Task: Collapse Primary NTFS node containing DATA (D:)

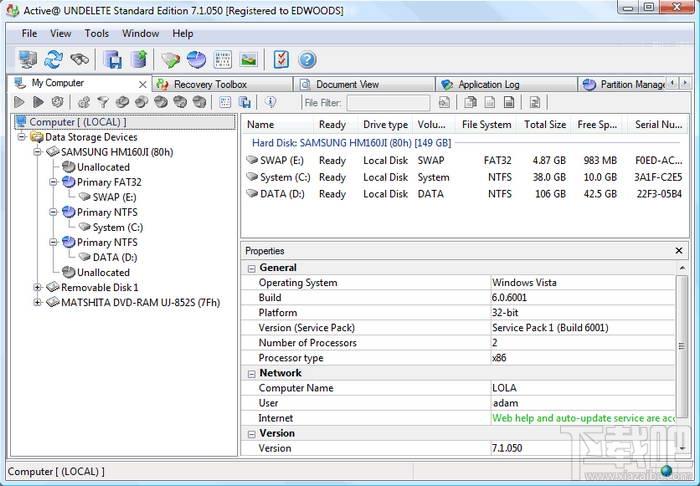Action: coord(53,242)
